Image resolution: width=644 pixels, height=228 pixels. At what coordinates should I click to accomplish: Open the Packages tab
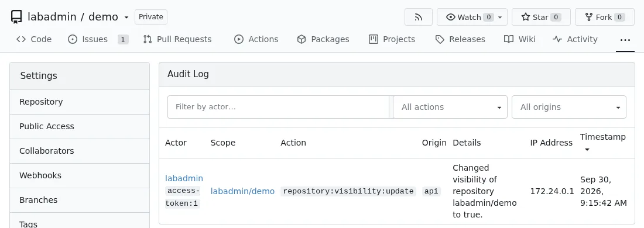click(323, 39)
